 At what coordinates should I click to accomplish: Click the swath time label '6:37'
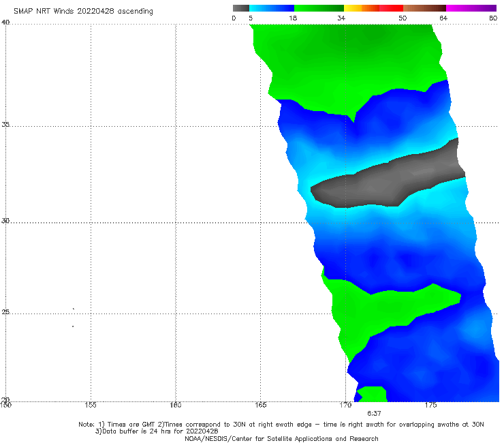[x=374, y=414]
